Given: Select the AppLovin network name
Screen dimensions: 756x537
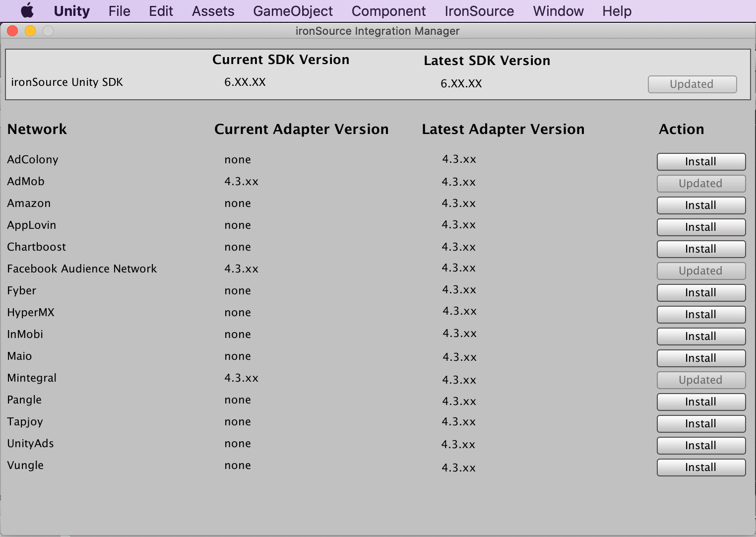Looking at the screenshot, I should [32, 225].
